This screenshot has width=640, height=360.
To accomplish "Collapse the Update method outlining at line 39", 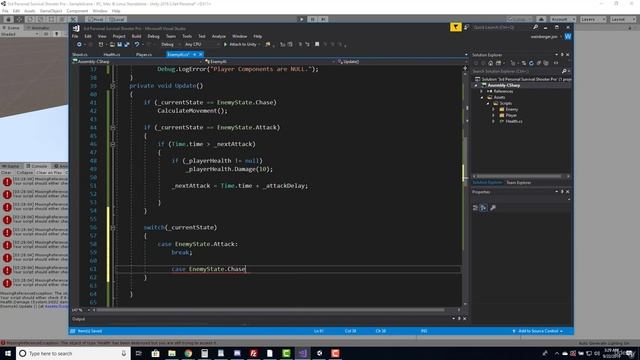I will click(x=113, y=86).
